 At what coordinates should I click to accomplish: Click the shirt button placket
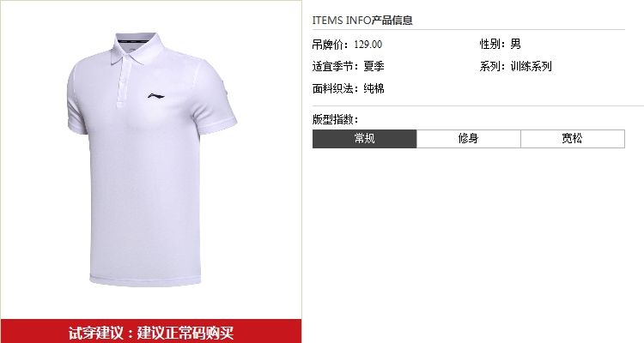pos(122,84)
